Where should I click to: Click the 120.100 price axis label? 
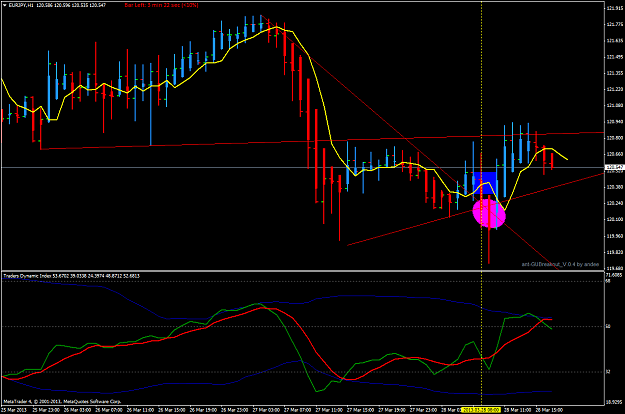[x=614, y=220]
